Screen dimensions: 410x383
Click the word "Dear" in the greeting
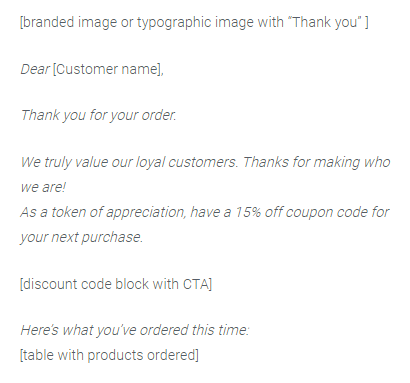pyautogui.click(x=35, y=69)
